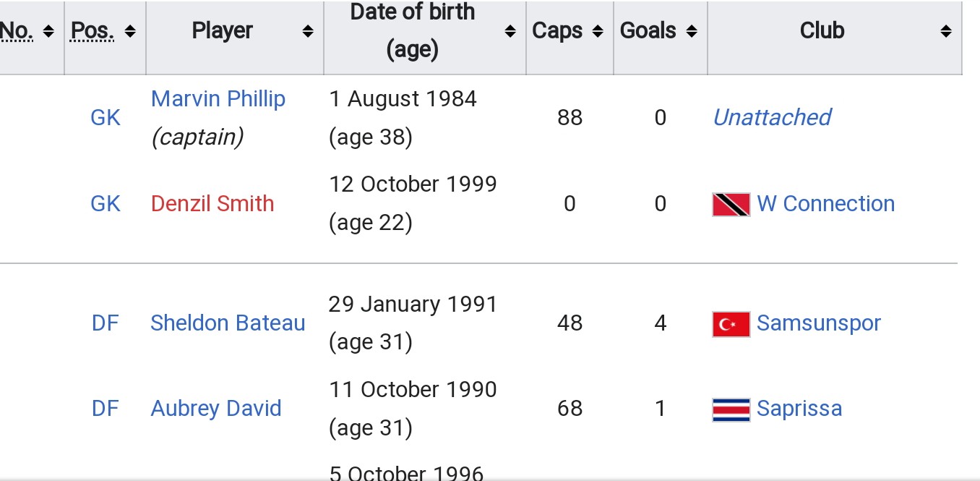Click the Turkey flag beside Samsunspor
The width and height of the screenshot is (980, 481).
(731, 324)
